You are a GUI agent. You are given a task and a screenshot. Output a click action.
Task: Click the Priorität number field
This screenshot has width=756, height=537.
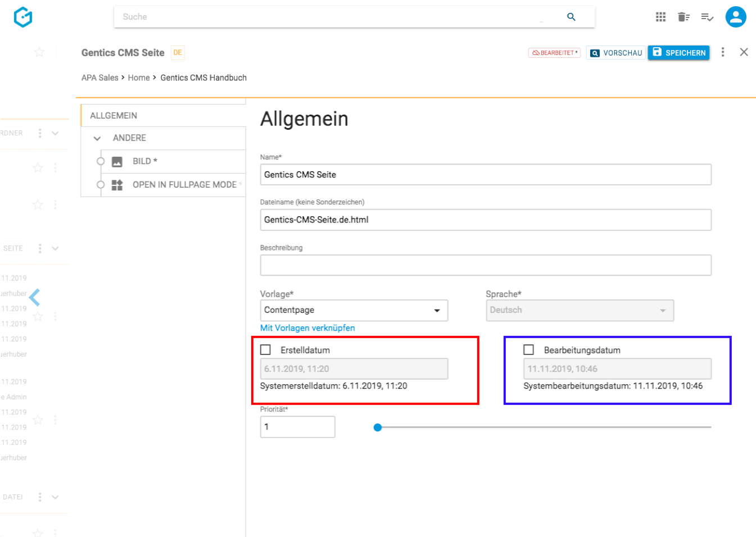click(x=297, y=427)
